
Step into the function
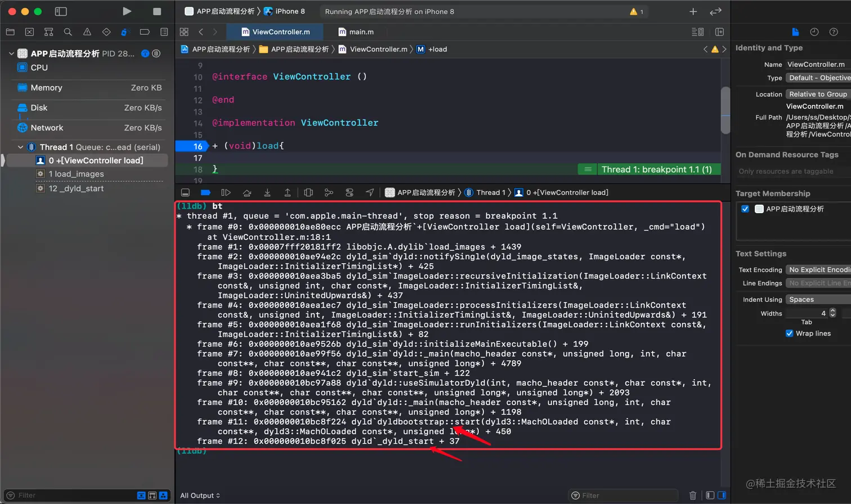(x=267, y=192)
